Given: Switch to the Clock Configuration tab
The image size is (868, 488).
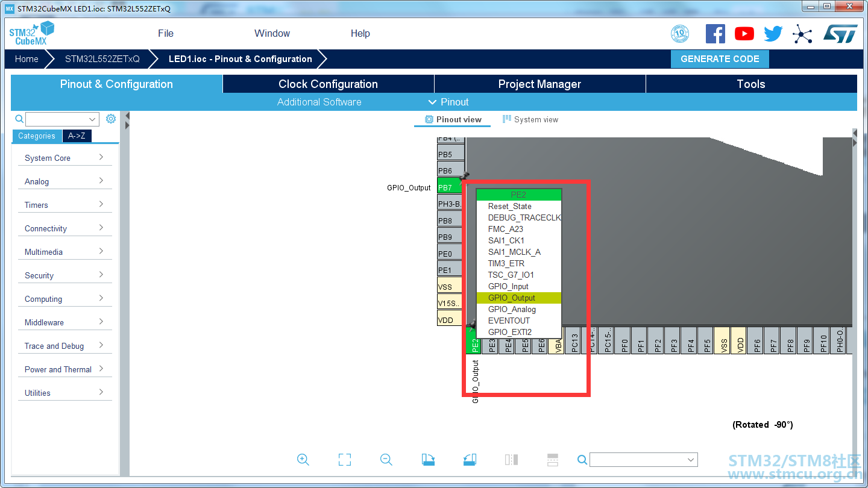Looking at the screenshot, I should coord(329,84).
